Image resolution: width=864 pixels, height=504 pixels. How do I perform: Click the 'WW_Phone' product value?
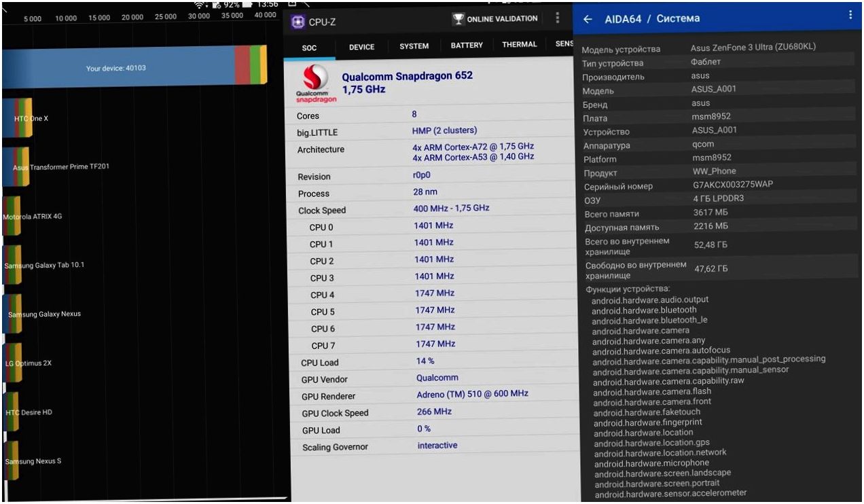tap(714, 171)
